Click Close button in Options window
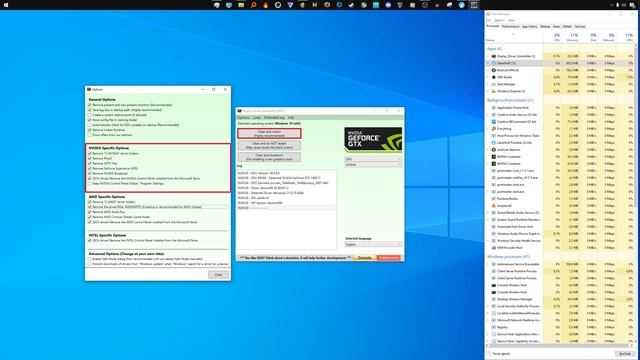This screenshot has height=360, width=640. 218,275
